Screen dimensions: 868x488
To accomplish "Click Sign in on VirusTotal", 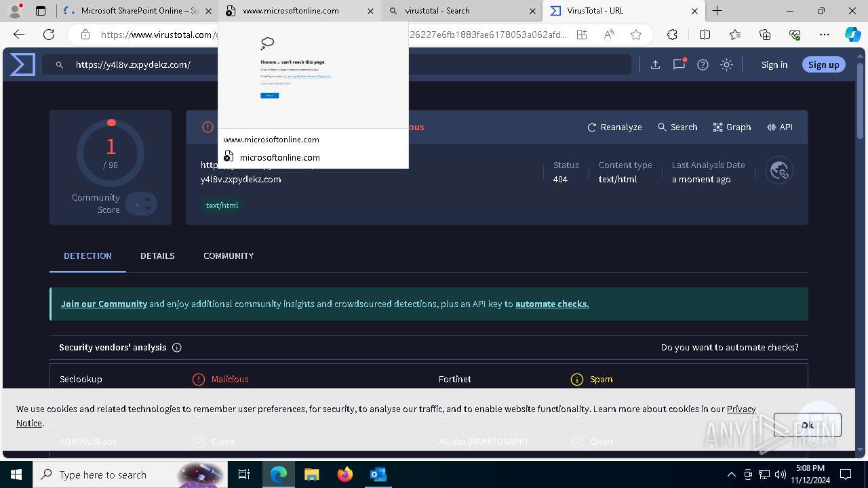I will [774, 64].
